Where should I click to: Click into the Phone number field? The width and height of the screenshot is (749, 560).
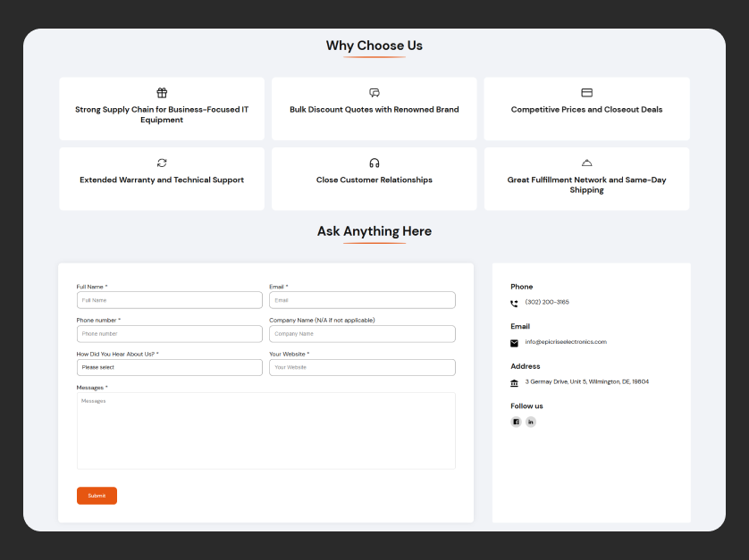(x=169, y=334)
